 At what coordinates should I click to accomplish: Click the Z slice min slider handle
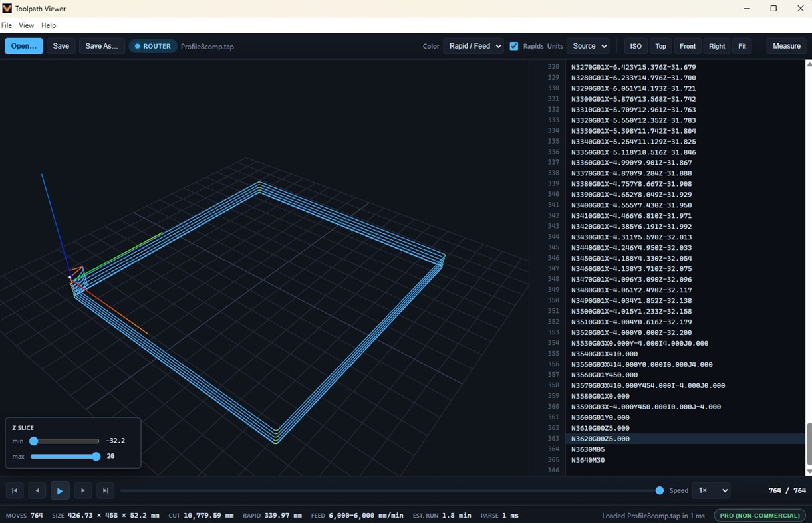click(x=34, y=441)
